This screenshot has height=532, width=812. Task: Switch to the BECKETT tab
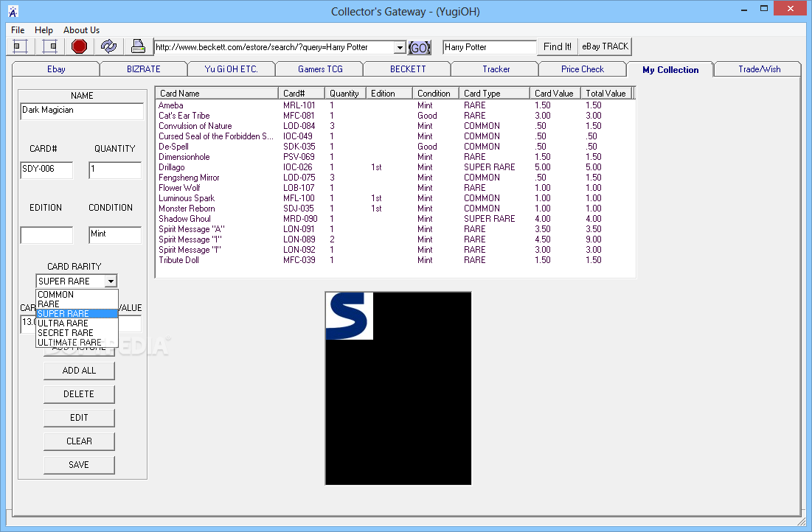408,69
